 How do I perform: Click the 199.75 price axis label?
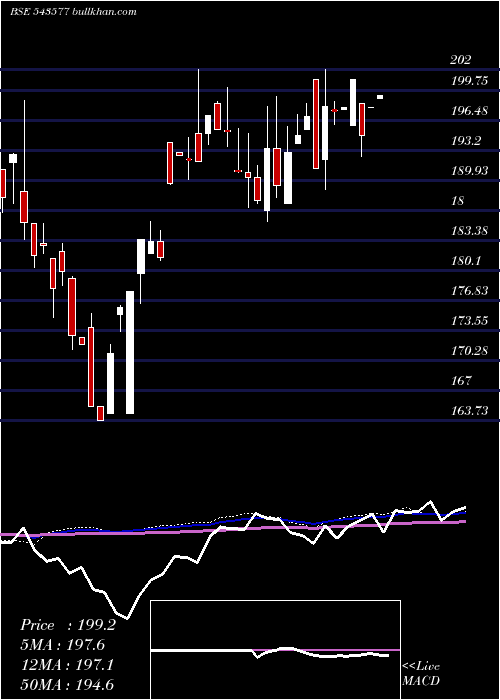click(470, 81)
